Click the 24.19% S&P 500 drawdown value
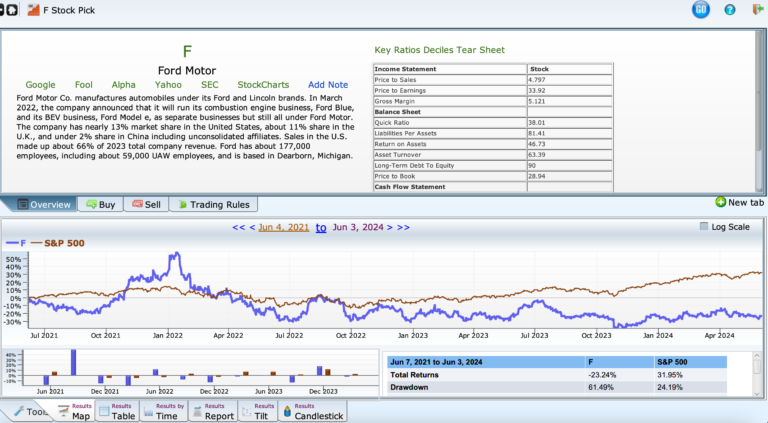768x423 pixels. click(670, 387)
